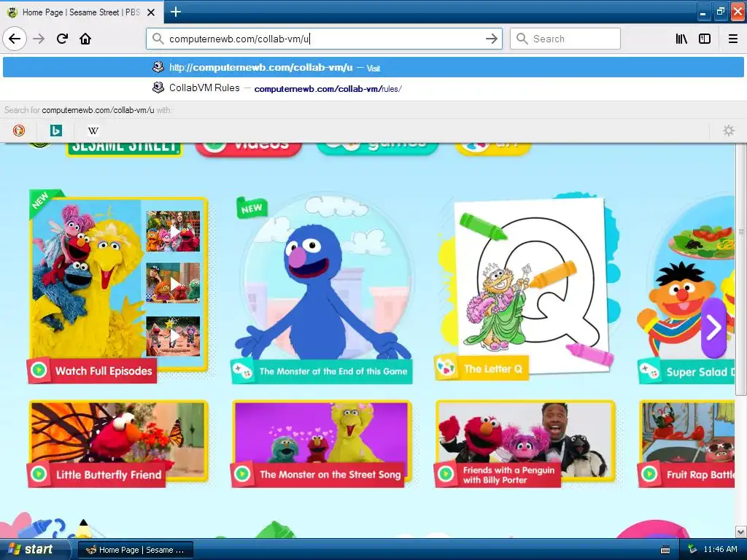Search with the Wikipedia engine icon
This screenshot has width=747, height=560.
click(x=93, y=131)
